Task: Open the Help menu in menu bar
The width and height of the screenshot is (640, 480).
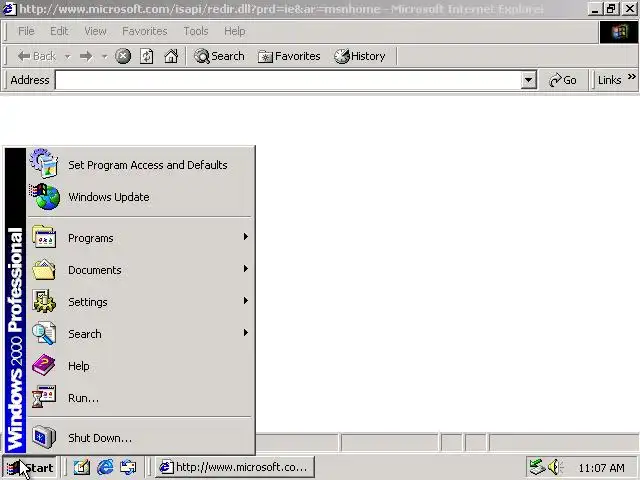Action: 234,31
